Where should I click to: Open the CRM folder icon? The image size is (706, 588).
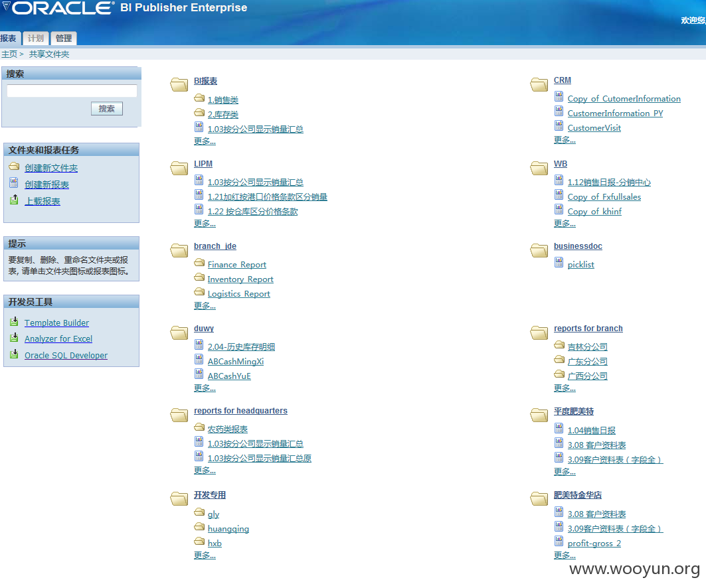tap(539, 84)
